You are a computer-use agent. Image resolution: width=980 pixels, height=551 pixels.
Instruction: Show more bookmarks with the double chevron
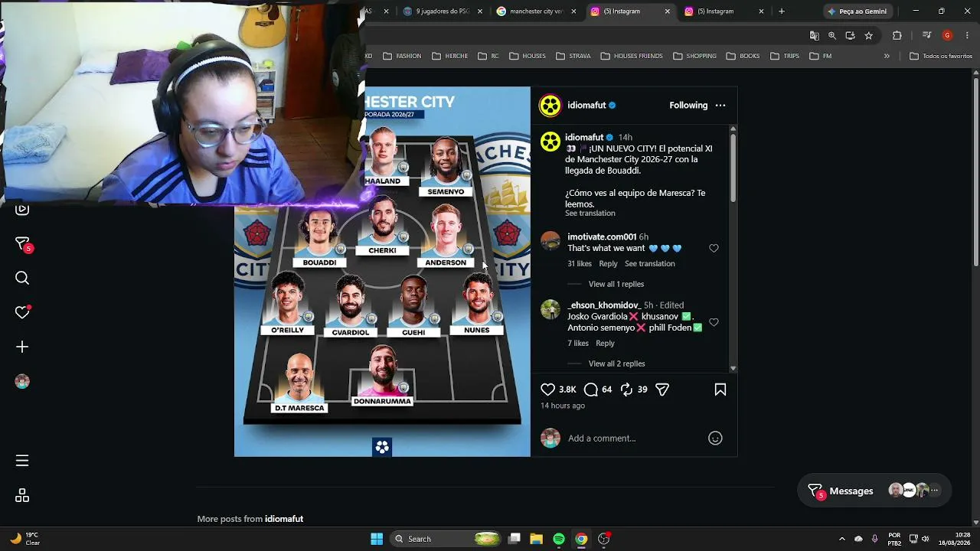(887, 56)
